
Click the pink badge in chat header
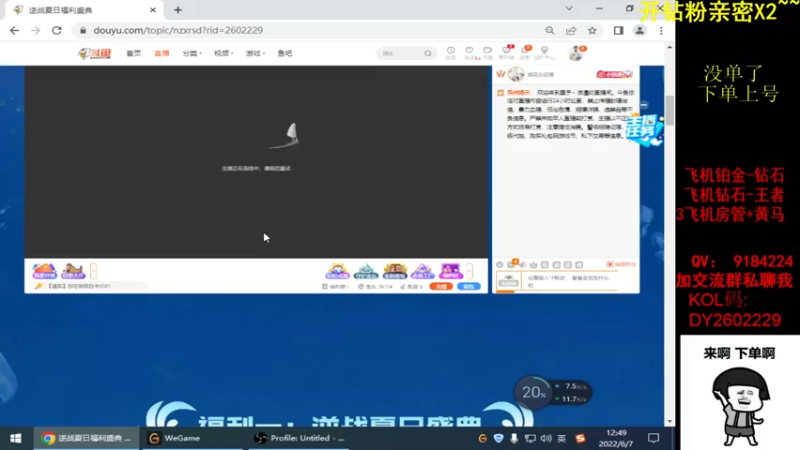[x=614, y=74]
